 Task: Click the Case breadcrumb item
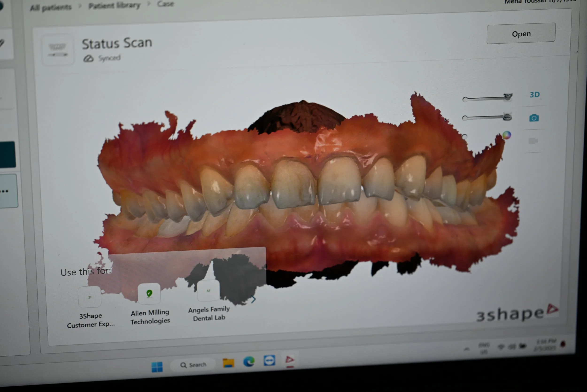[x=165, y=4]
